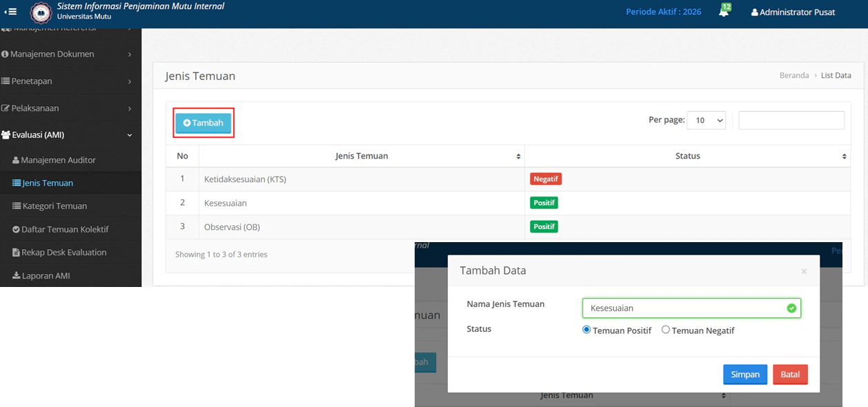Click the down chevron beside Evaluasi (AMI)

tap(130, 135)
